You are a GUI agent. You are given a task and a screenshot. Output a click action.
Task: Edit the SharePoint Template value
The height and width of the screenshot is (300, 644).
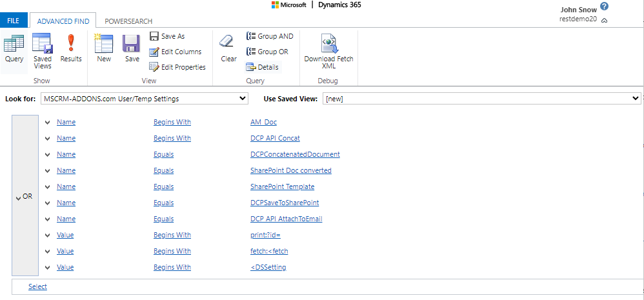282,186
